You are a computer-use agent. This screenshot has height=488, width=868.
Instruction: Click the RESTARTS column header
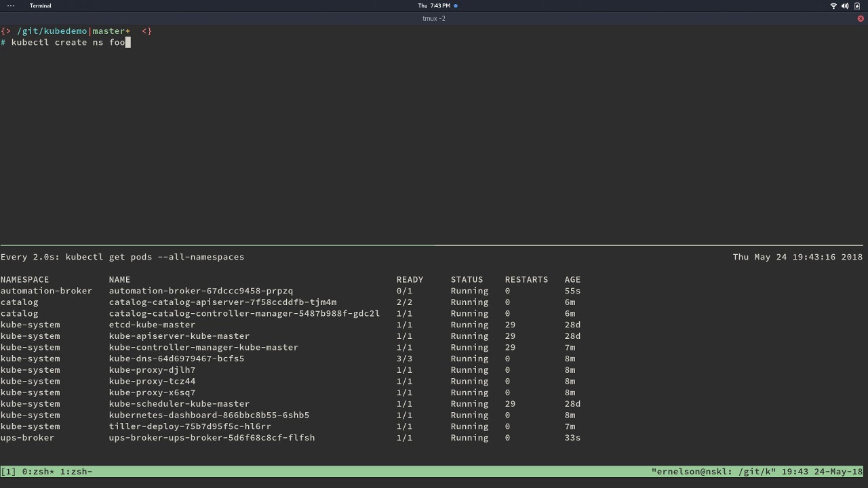tap(526, 279)
